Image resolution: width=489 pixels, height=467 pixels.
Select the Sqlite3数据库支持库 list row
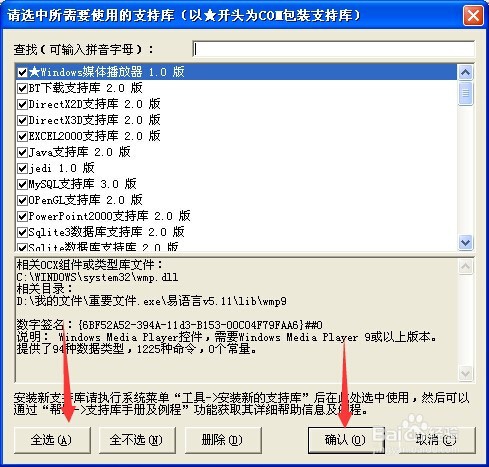(237, 232)
